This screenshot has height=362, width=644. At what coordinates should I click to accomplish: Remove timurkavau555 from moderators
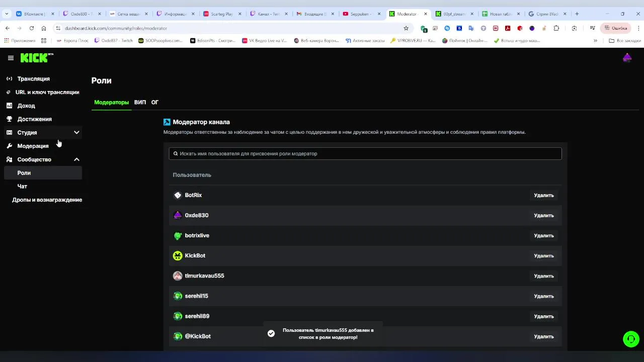click(x=543, y=276)
